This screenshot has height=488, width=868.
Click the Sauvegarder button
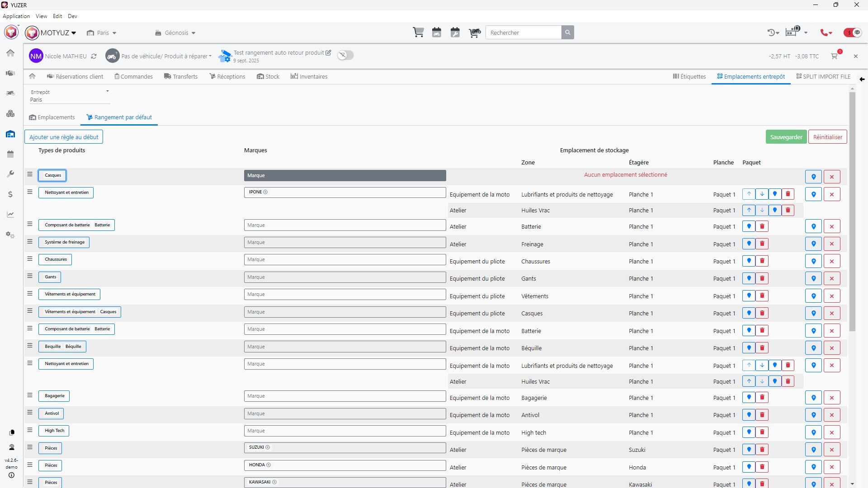click(x=786, y=137)
